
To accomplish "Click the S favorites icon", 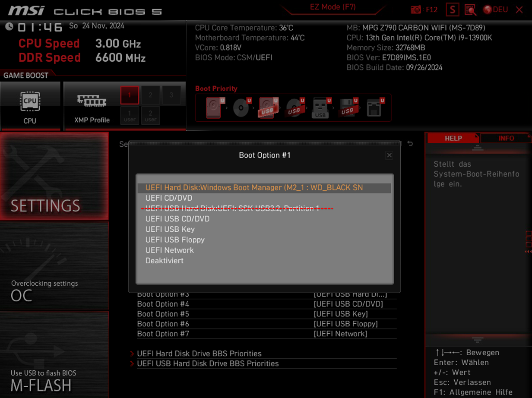I will point(452,9).
